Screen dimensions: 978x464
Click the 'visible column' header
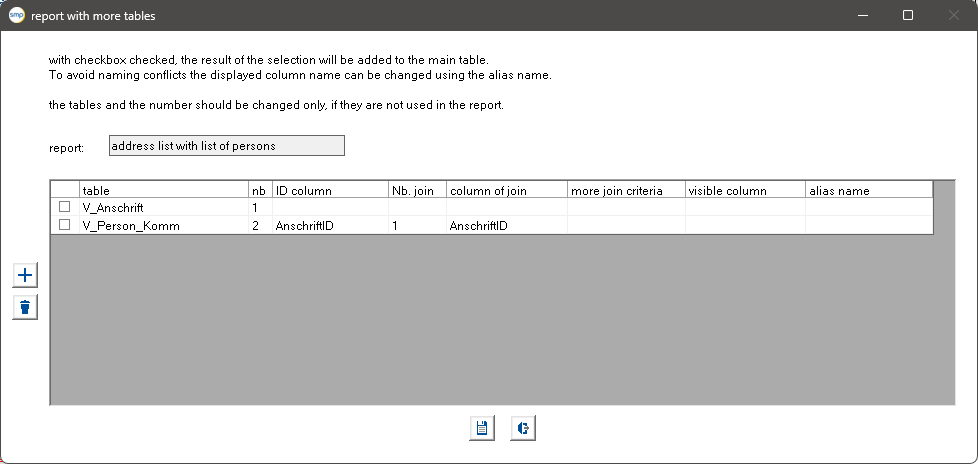pyautogui.click(x=745, y=190)
